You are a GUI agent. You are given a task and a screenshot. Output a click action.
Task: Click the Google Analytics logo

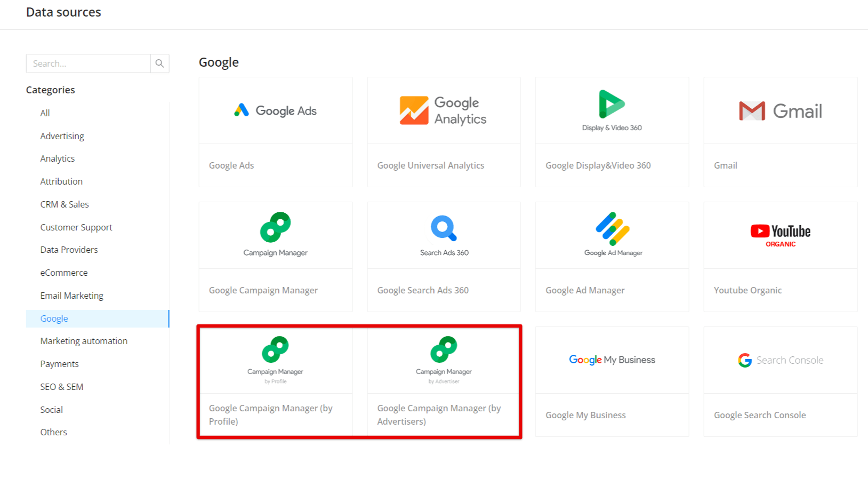[443, 110]
